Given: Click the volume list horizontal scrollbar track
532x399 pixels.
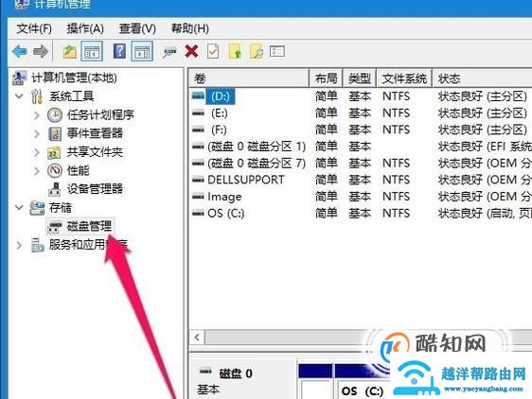Looking at the screenshot, I should [368, 338].
